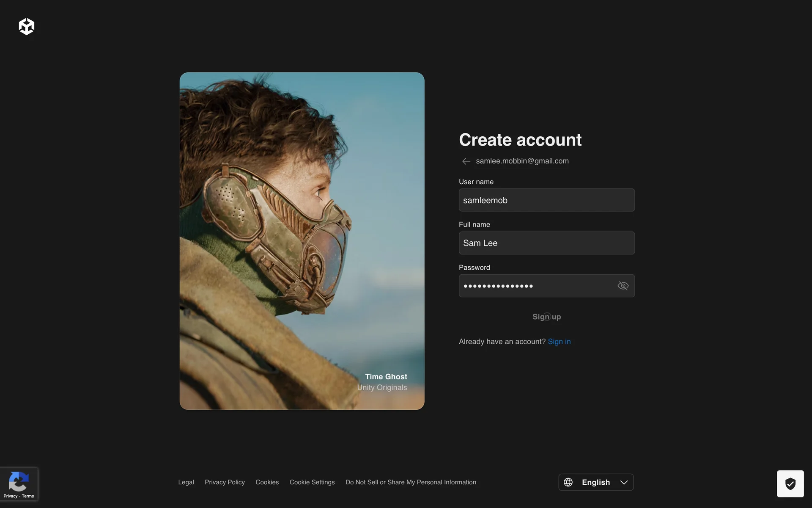Click the Sign up button
This screenshot has height=508, width=812.
[x=546, y=317]
